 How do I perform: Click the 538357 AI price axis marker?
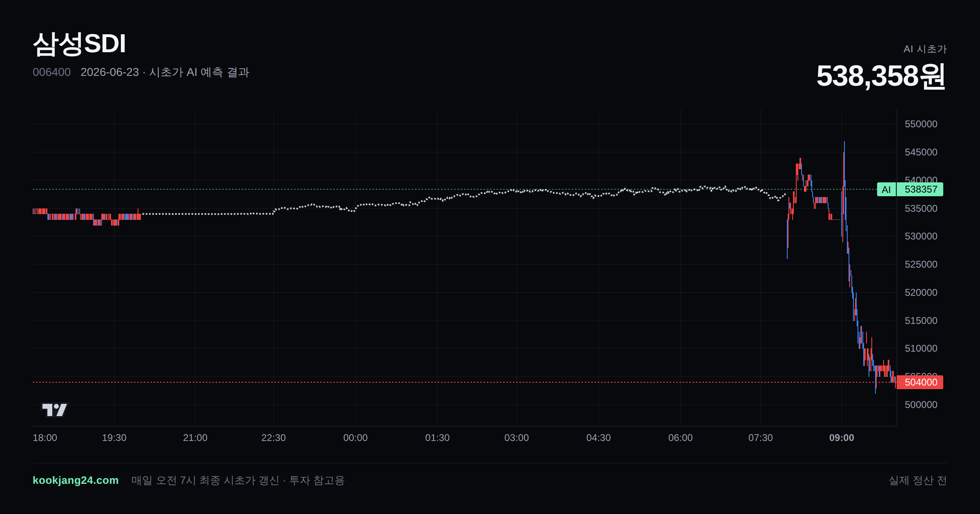click(920, 189)
